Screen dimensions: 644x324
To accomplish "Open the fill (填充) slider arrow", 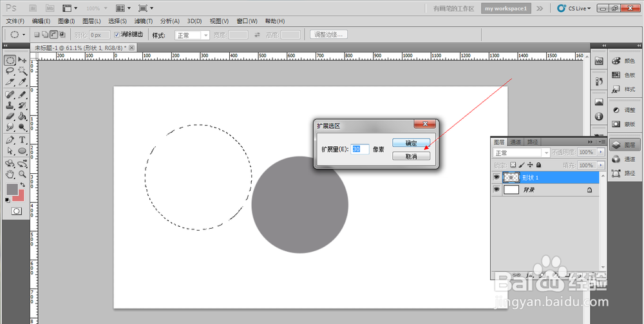I will [601, 165].
